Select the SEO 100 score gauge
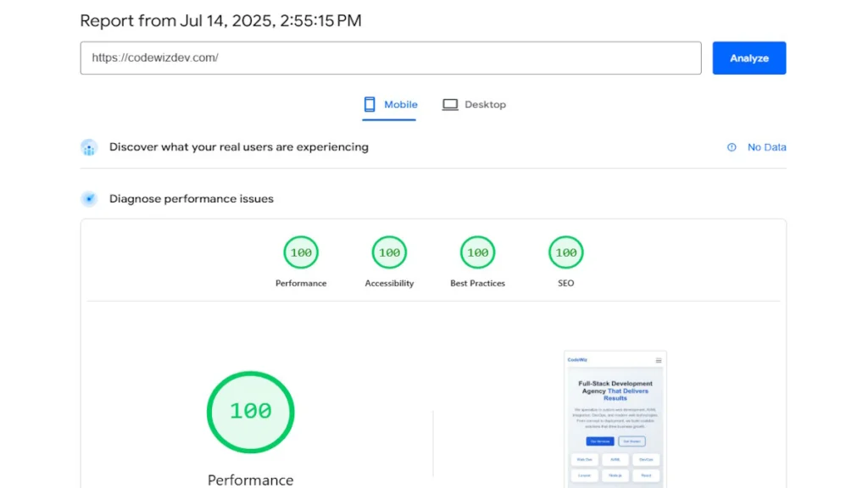This screenshot has height=488, width=868. 565,252
